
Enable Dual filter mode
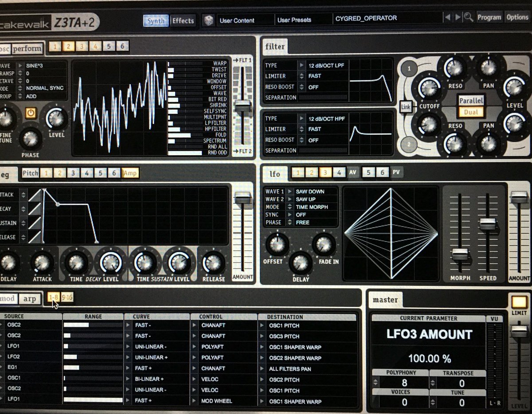[471, 112]
